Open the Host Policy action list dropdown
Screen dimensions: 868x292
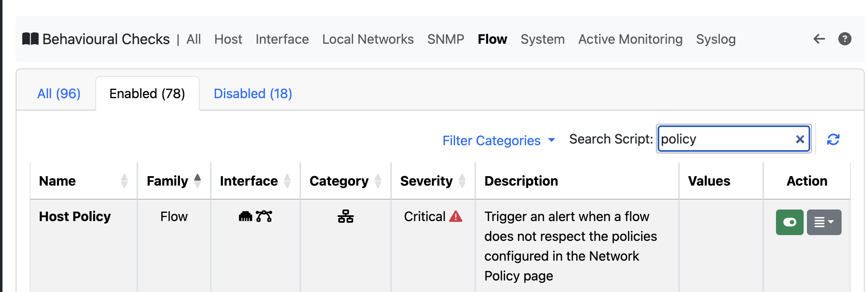coord(824,222)
